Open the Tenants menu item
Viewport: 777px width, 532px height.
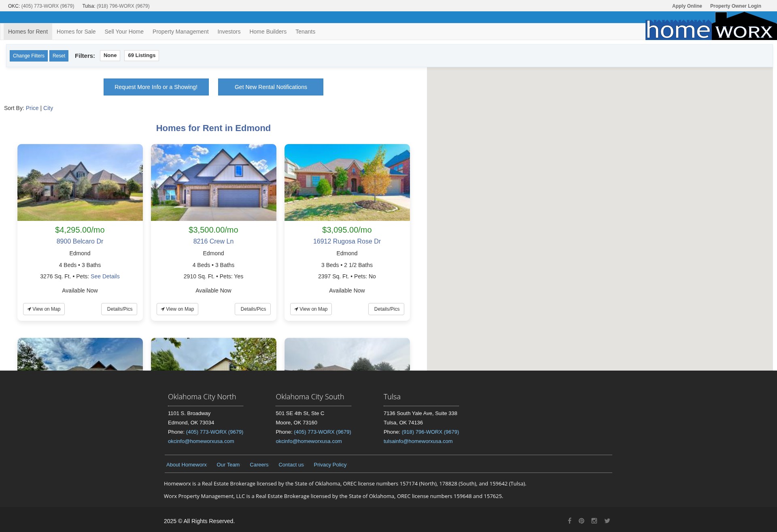point(305,32)
